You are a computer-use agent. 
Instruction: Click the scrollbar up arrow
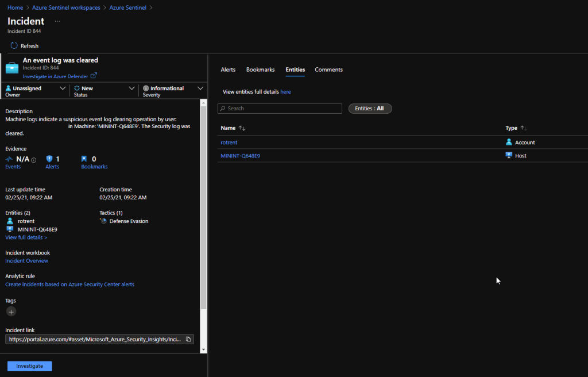[x=204, y=103]
